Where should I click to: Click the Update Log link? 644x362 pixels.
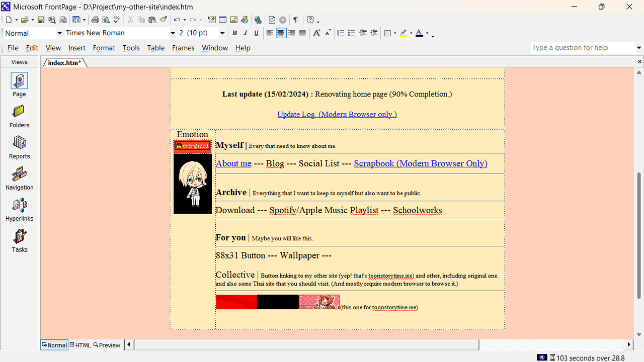[x=337, y=114]
